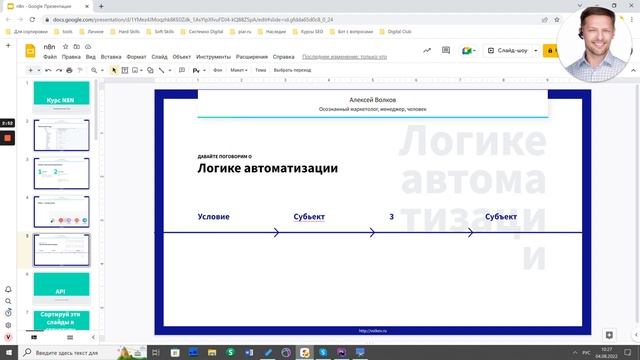Add a comment via toolbar icon
This screenshot has width=640, height=360.
(x=182, y=70)
